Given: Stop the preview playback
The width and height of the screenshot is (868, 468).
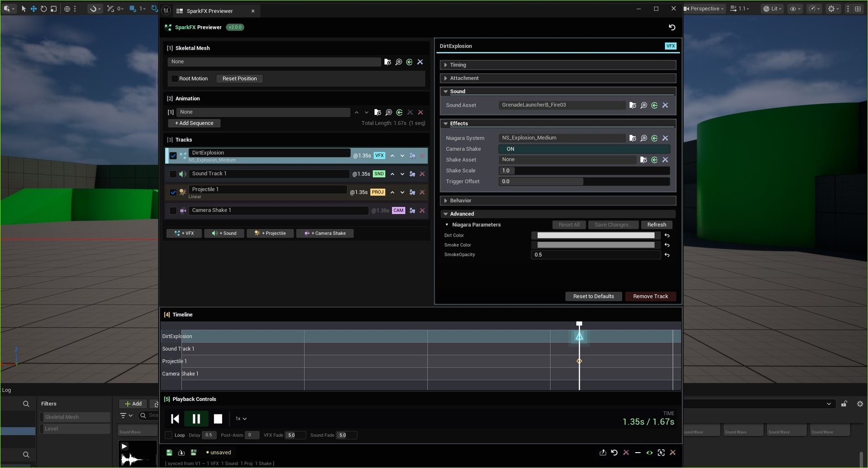Looking at the screenshot, I should tap(218, 419).
